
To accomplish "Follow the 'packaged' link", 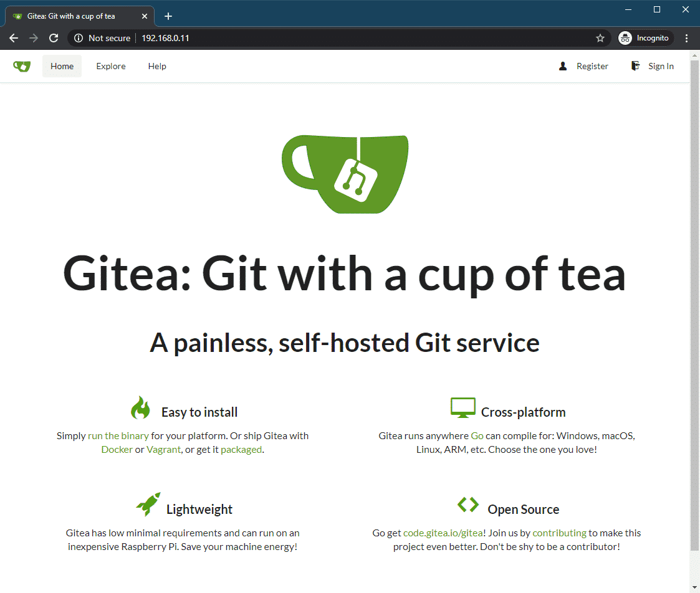I will (241, 450).
